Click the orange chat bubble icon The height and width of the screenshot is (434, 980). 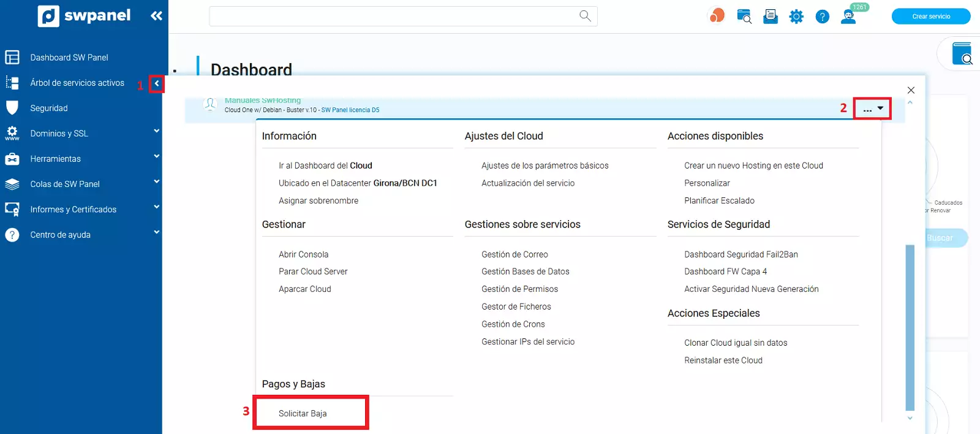point(717,16)
